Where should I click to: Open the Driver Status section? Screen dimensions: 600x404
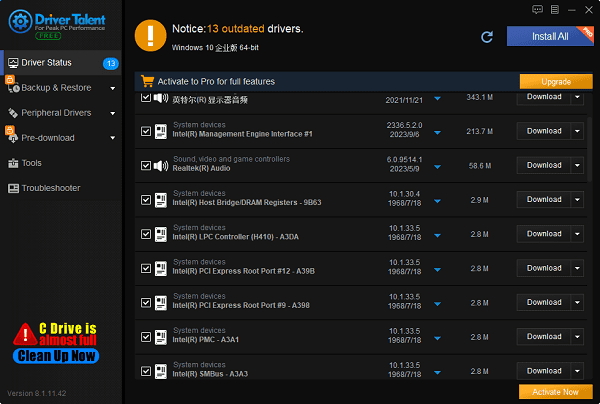pos(61,63)
